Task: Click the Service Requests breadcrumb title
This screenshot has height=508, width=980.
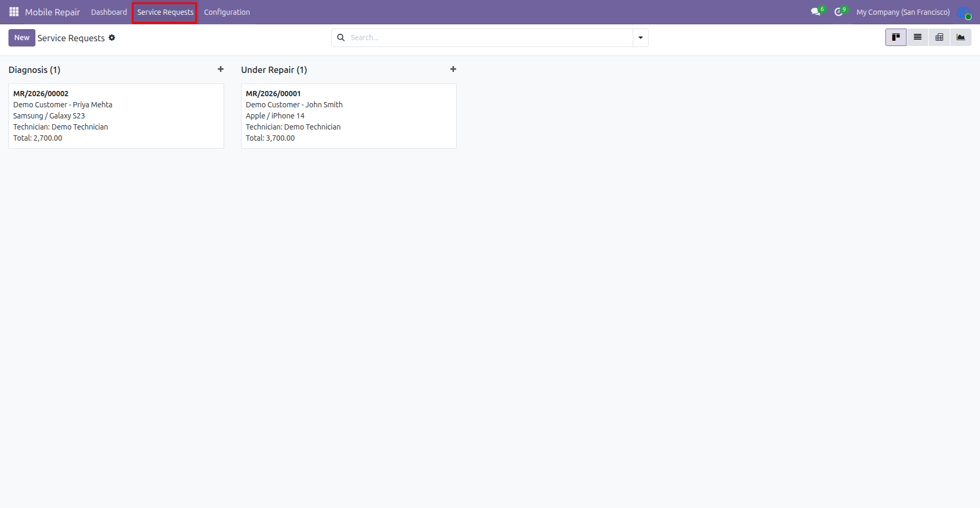Action: 71,38
